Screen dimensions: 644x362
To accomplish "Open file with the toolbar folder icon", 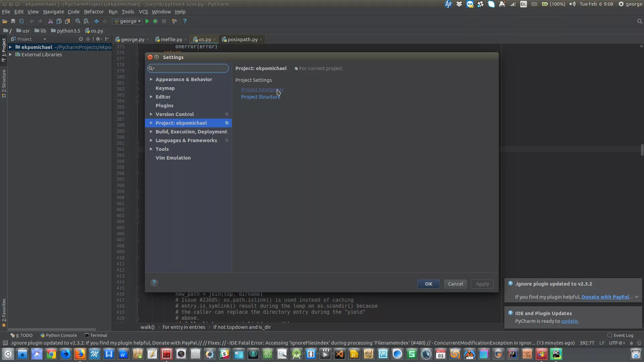I will click(5, 21).
